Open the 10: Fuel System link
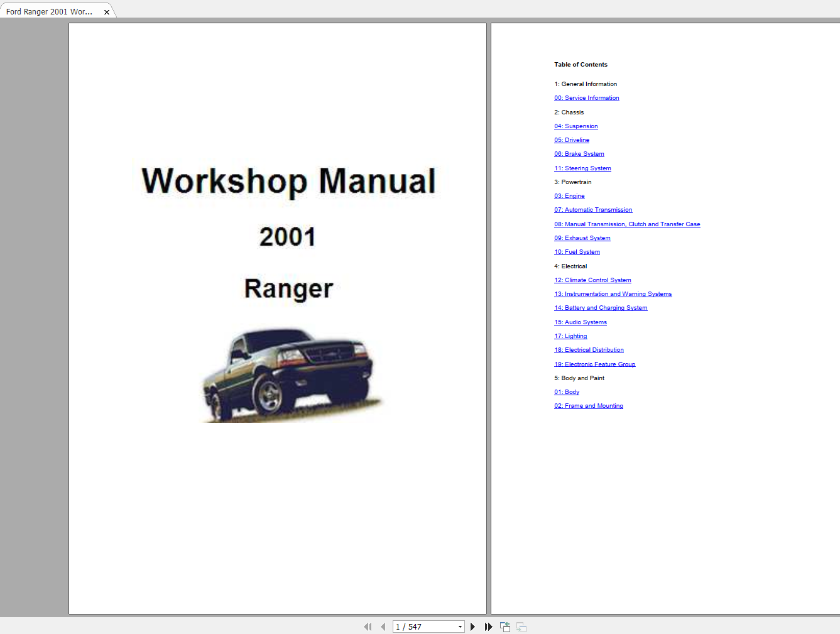This screenshot has height=634, width=840. (x=577, y=252)
